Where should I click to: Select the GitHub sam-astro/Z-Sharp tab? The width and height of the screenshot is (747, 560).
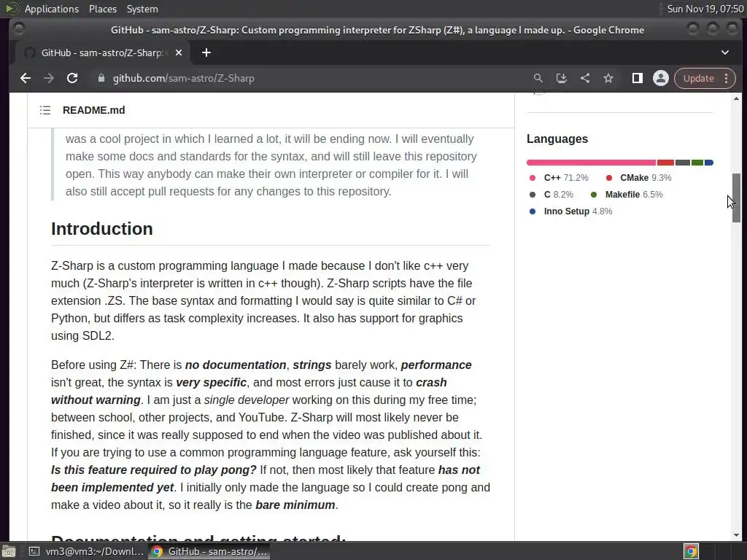[x=102, y=52]
